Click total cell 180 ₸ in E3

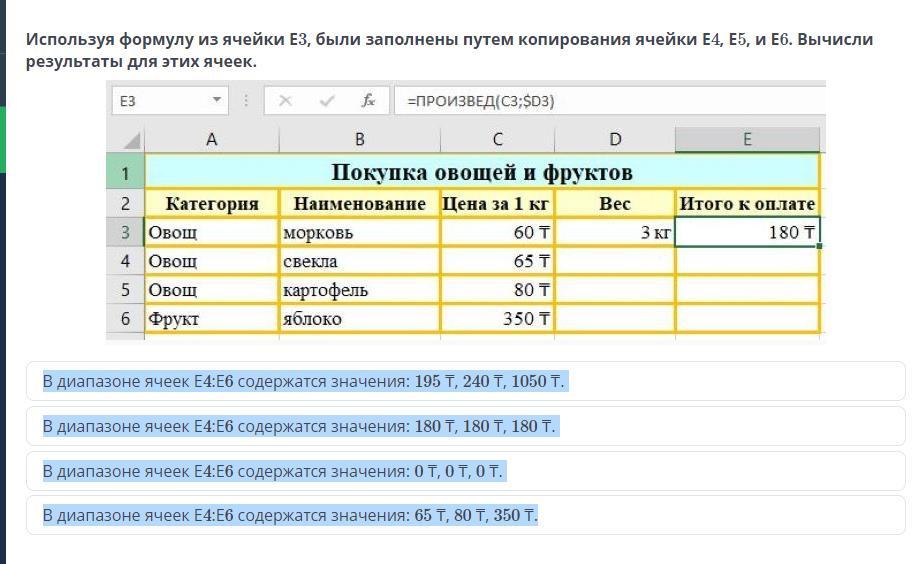click(747, 232)
